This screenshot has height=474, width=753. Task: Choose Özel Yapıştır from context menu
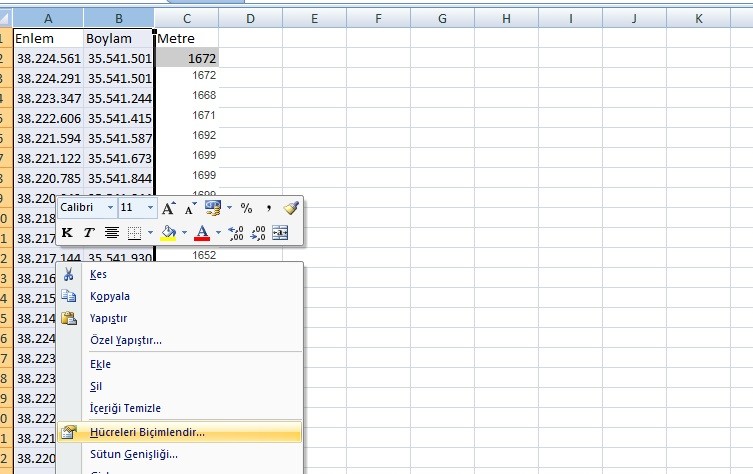(x=126, y=340)
